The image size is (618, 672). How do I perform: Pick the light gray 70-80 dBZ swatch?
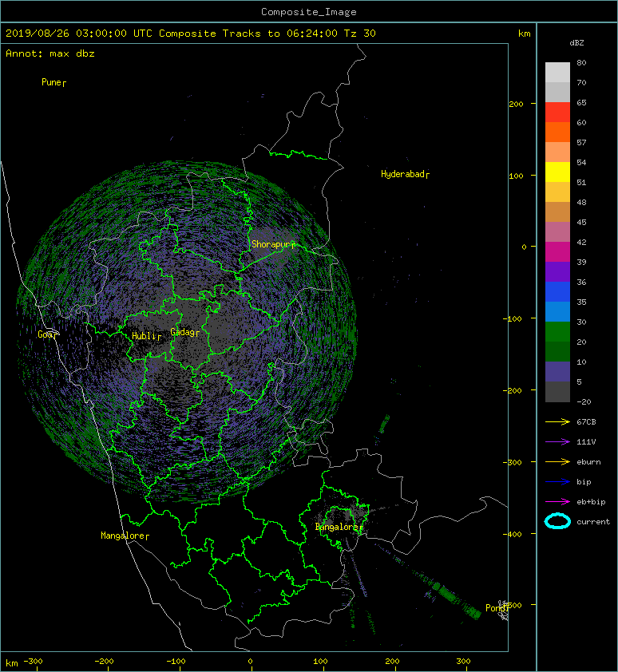[557, 73]
